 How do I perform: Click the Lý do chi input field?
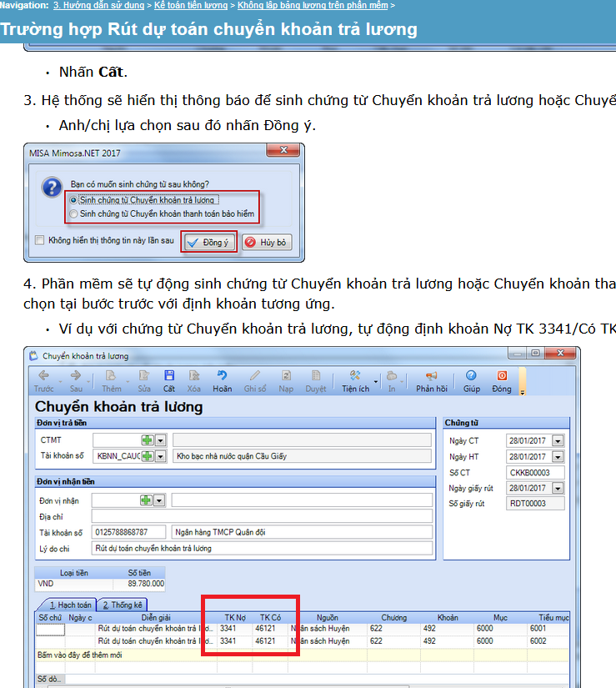click(x=262, y=548)
